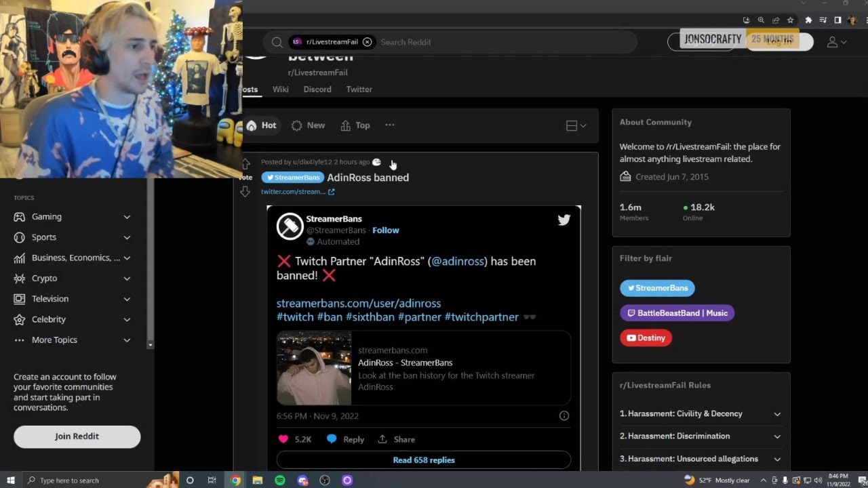Filter by Destiny flair

click(x=646, y=338)
